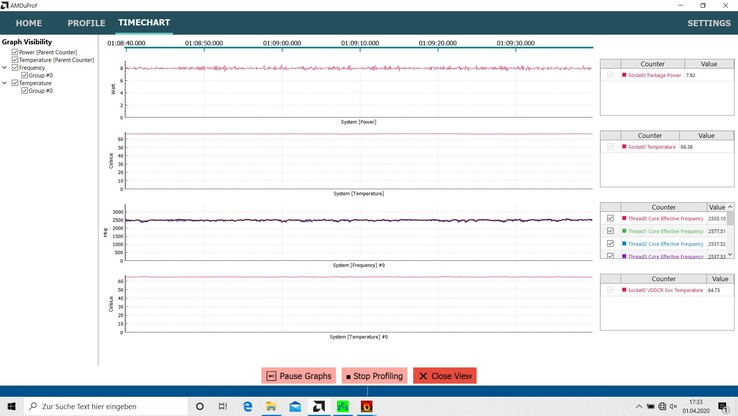Toggle Group #0 checkbox under Frequency

pyautogui.click(x=24, y=75)
